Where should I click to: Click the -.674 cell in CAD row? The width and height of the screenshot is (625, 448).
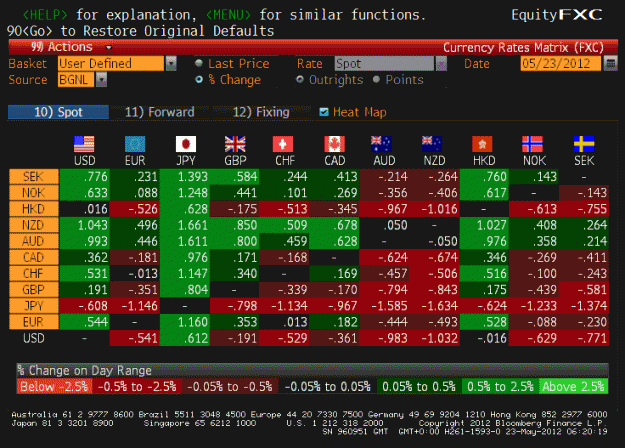coord(434,257)
